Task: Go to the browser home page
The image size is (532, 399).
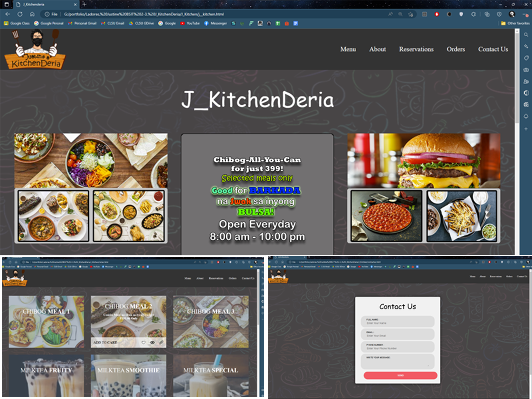Action: tap(32, 14)
